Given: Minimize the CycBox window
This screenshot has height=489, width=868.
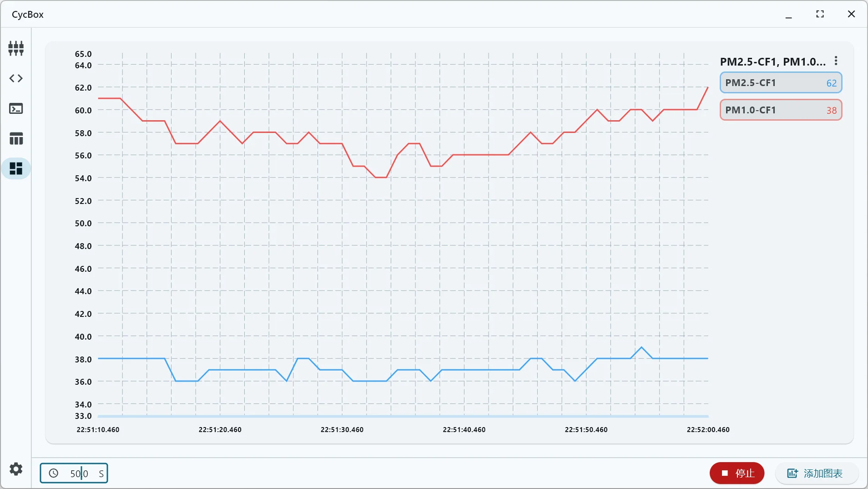Looking at the screenshot, I should pyautogui.click(x=788, y=15).
